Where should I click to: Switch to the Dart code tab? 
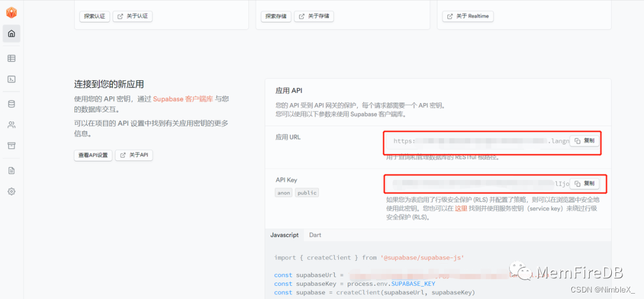pos(315,235)
